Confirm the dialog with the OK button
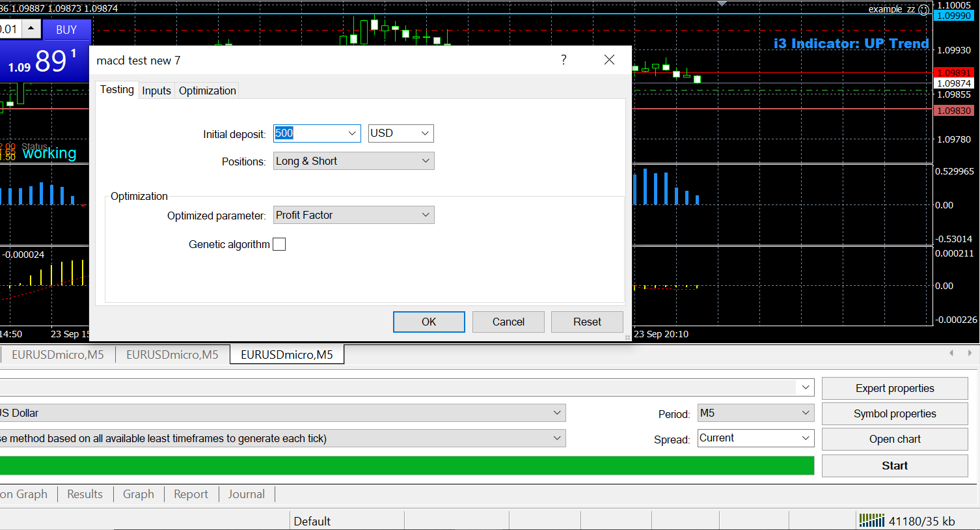Viewport: 980px width, 530px height. click(x=429, y=322)
